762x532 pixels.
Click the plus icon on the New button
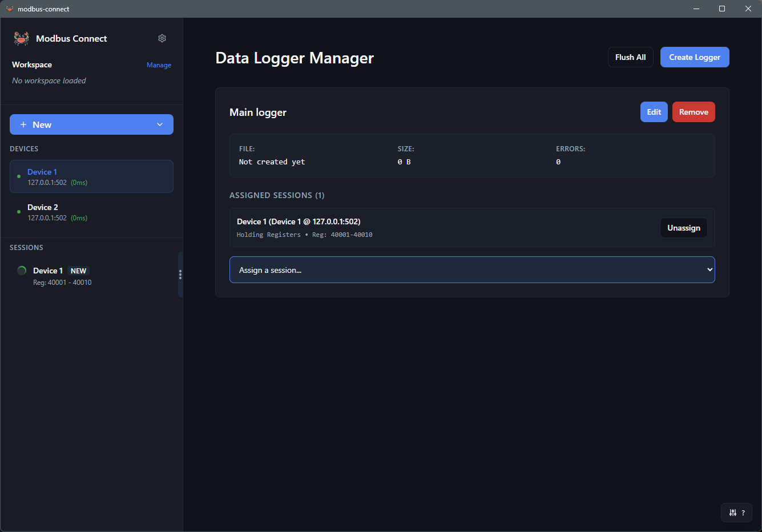(23, 124)
